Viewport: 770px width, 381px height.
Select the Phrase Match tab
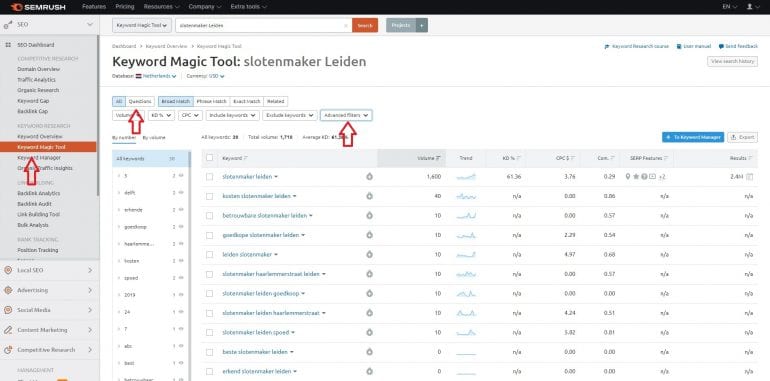211,102
